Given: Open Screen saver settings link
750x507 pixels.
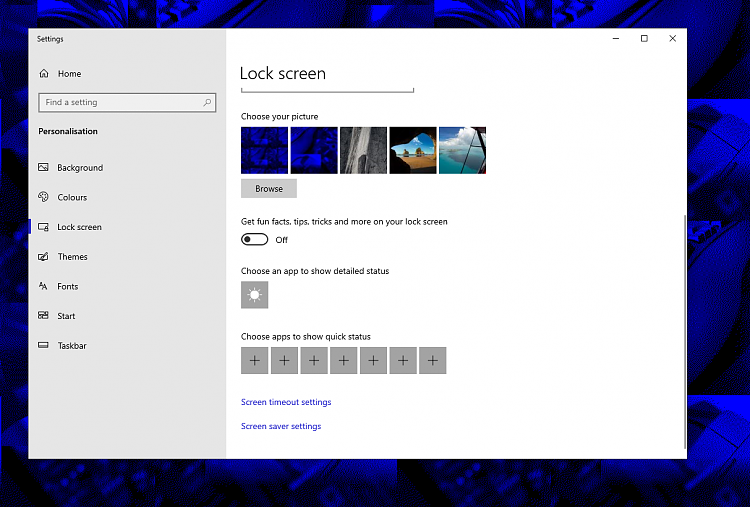Looking at the screenshot, I should 281,426.
